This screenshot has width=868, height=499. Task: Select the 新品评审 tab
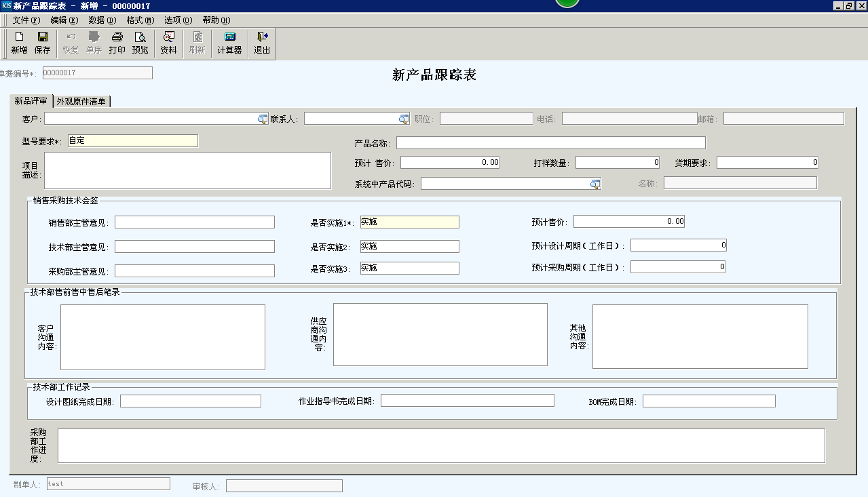pyautogui.click(x=31, y=102)
